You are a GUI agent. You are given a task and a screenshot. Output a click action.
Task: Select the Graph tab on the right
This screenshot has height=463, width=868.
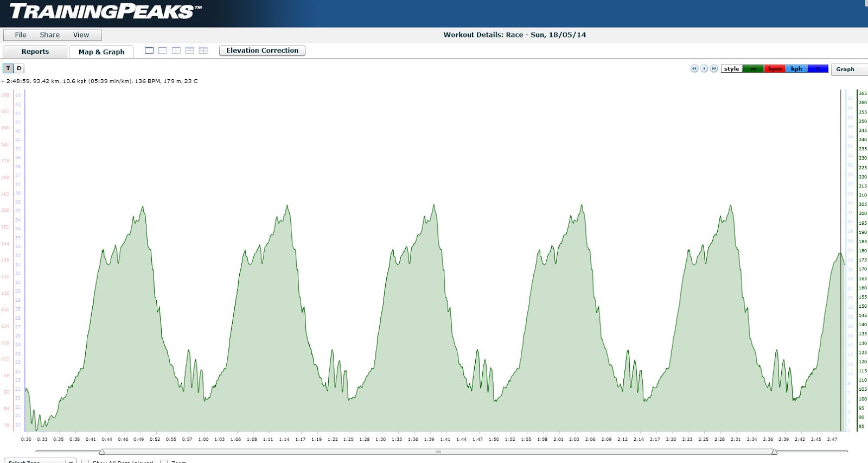click(848, 69)
